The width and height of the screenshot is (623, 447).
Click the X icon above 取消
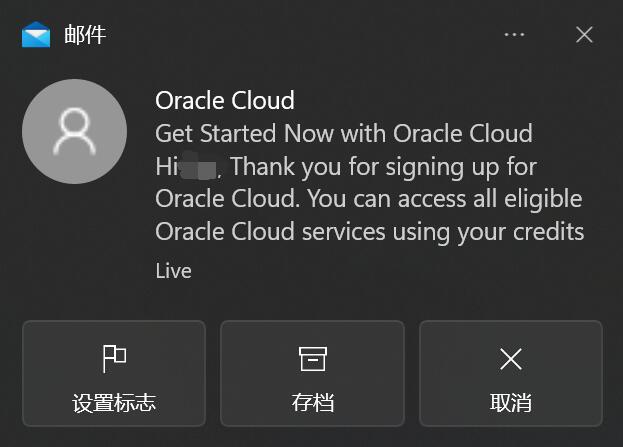(x=510, y=358)
